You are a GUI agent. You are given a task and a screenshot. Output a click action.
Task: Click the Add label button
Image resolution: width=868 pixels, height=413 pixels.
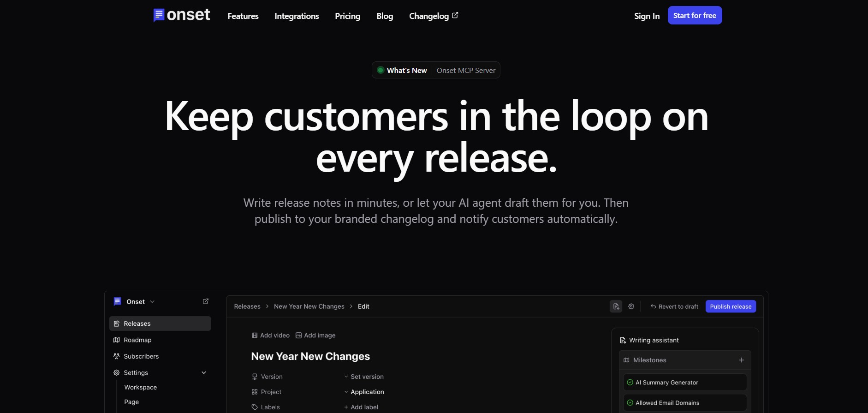(x=361, y=407)
